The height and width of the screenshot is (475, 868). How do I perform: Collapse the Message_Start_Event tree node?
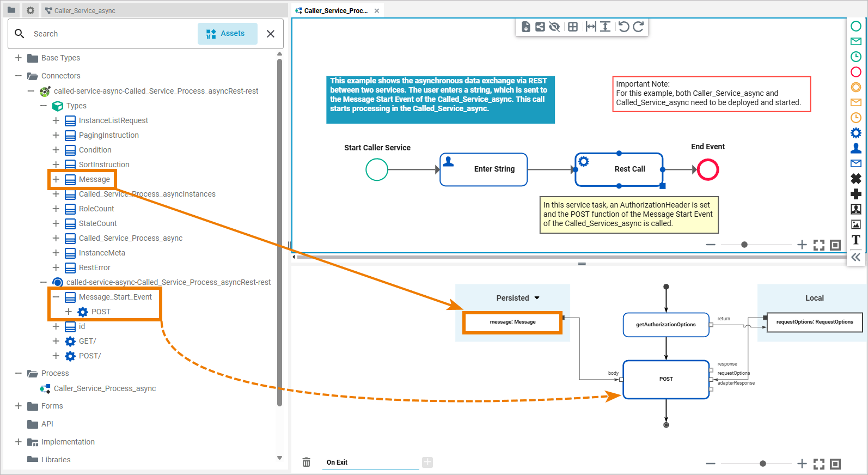pyautogui.click(x=56, y=297)
